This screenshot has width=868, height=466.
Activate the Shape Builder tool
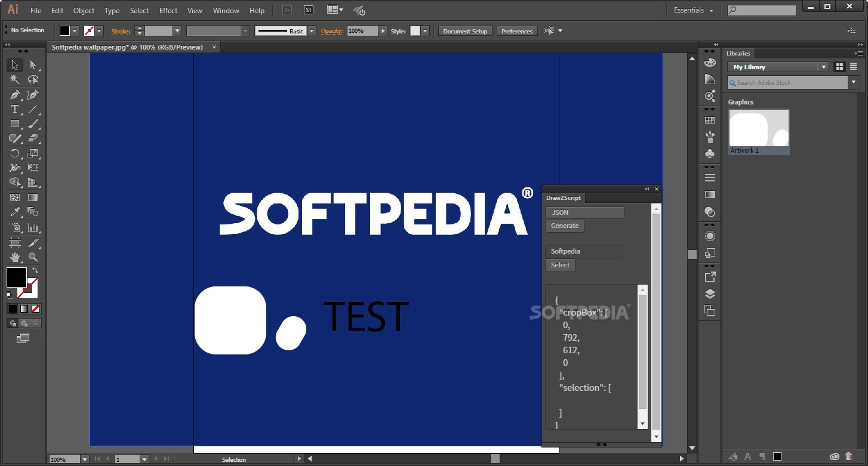point(15,183)
